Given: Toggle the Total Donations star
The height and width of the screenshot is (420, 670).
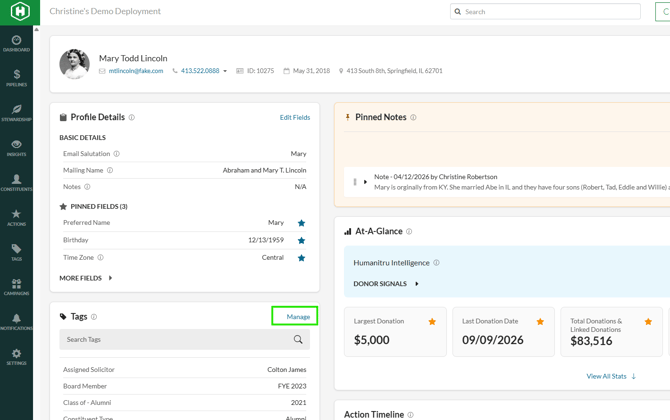Looking at the screenshot, I should [648, 322].
